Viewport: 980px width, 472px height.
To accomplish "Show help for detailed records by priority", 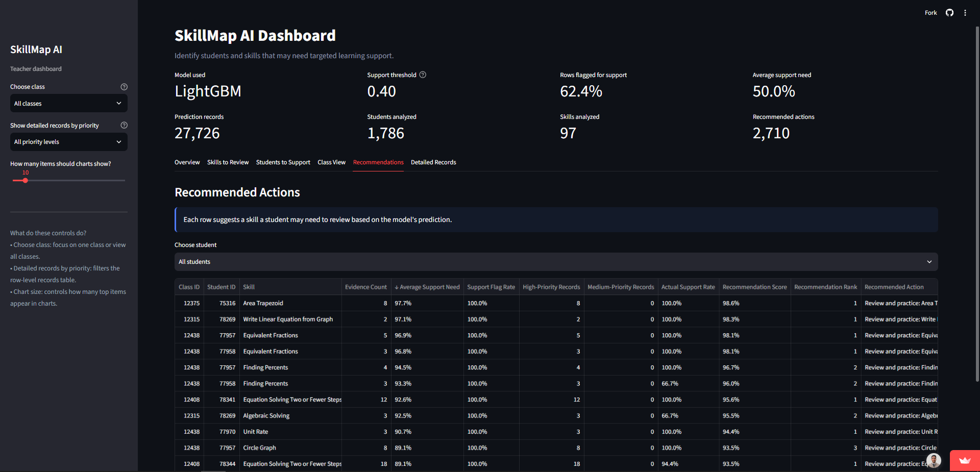I will point(124,125).
